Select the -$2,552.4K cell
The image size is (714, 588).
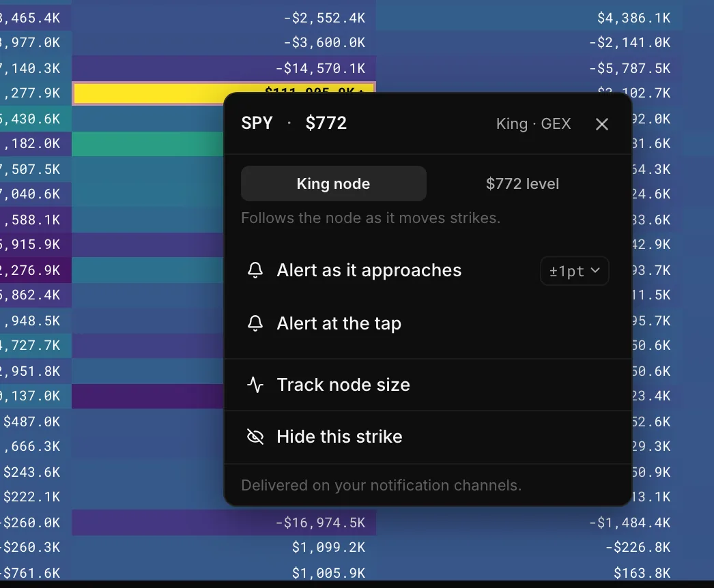(224, 18)
